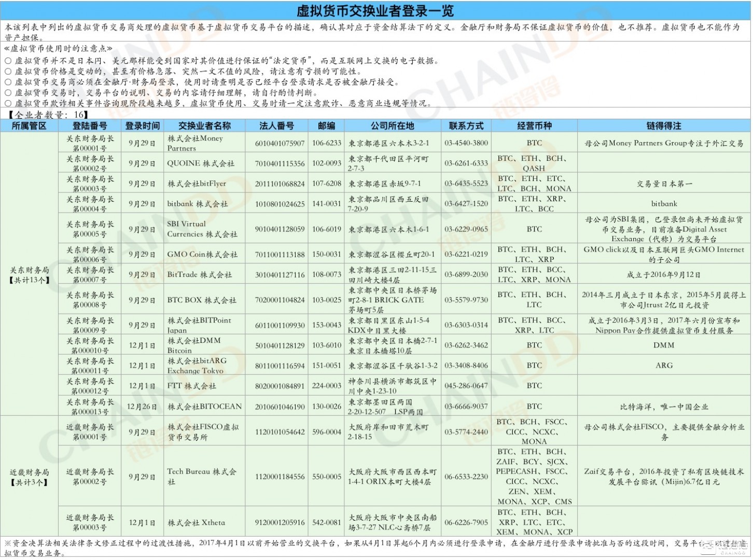Click the 公司所在地 column header
The height and width of the screenshot is (560, 753).
coord(393,126)
